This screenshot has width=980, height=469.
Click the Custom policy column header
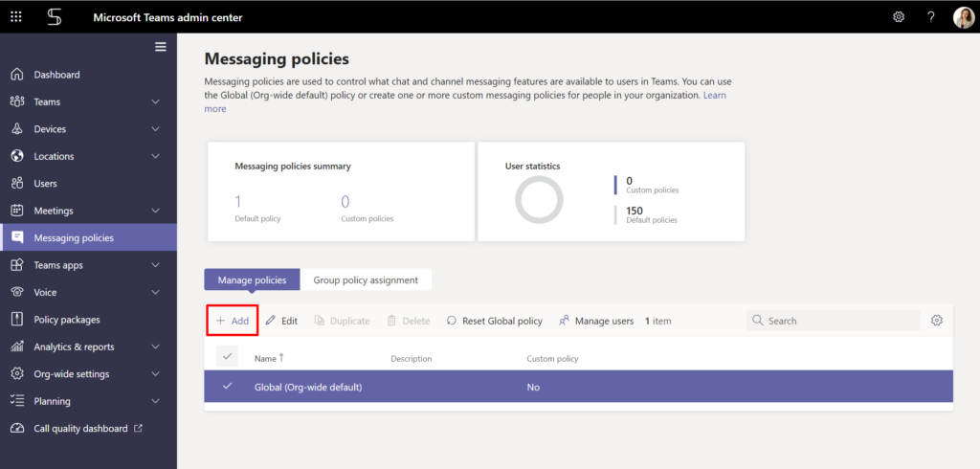(552, 358)
